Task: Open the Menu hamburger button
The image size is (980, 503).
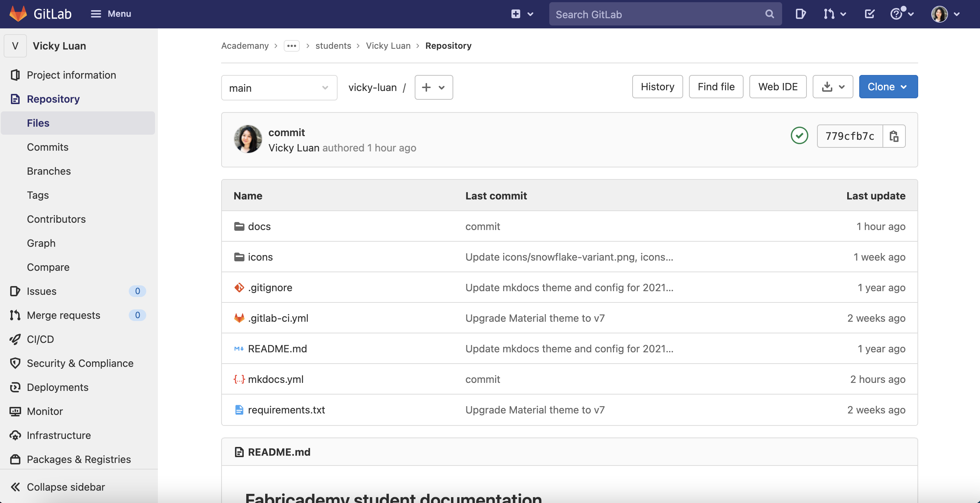Action: coord(111,14)
